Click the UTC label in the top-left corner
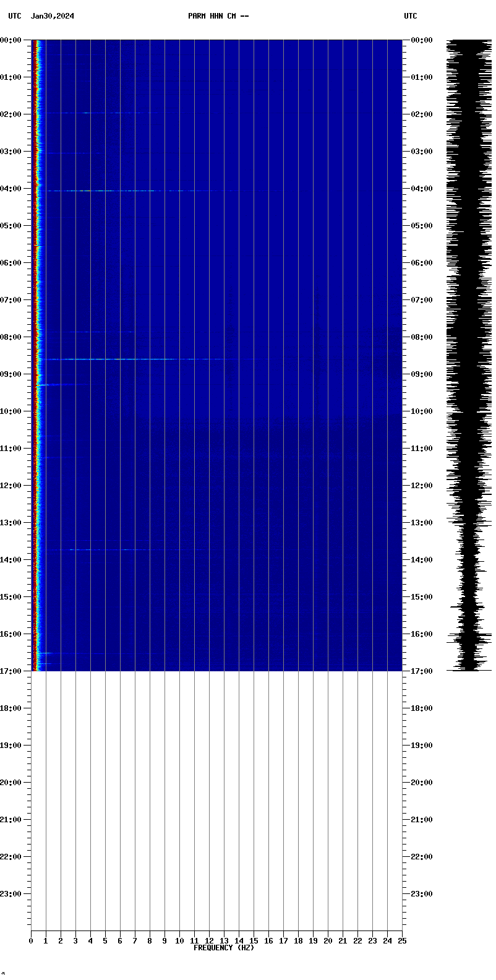 pos(15,16)
